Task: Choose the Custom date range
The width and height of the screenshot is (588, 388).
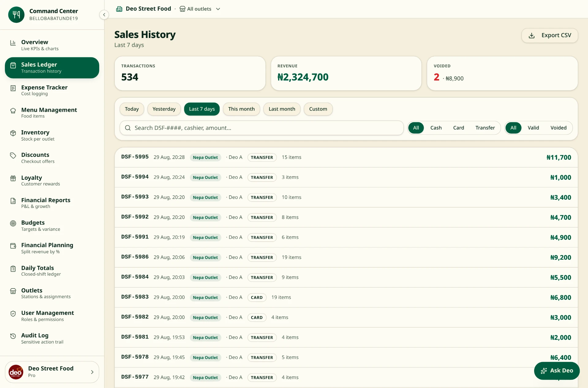Action: click(x=318, y=109)
